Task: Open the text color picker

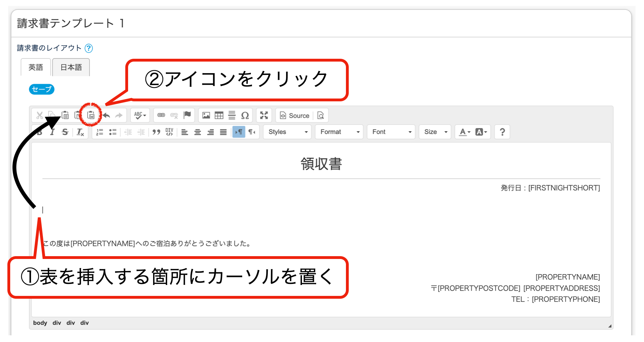Action: (465, 132)
